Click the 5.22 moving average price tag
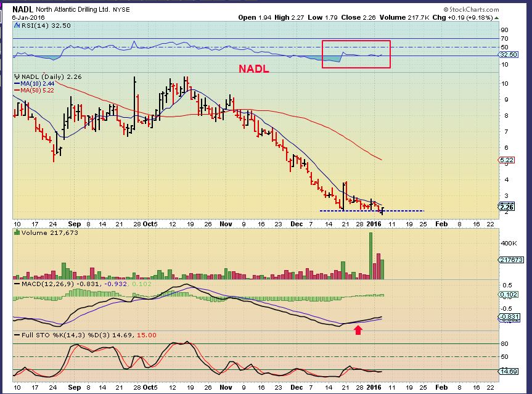Image resolution: width=532 pixels, height=394 pixels. point(507,160)
